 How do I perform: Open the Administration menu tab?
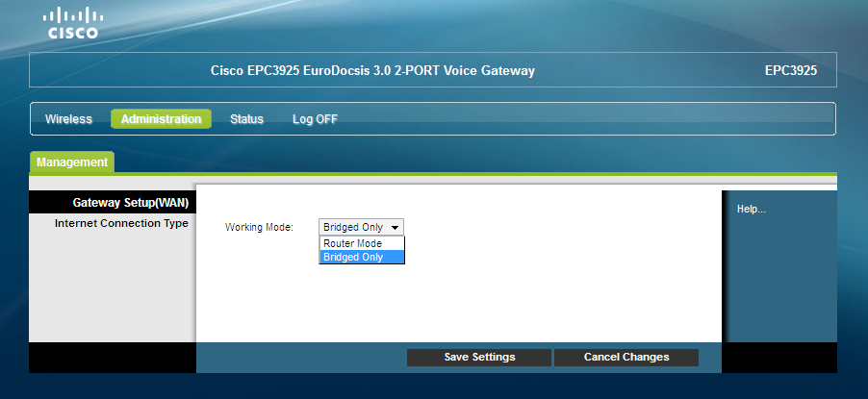161,119
